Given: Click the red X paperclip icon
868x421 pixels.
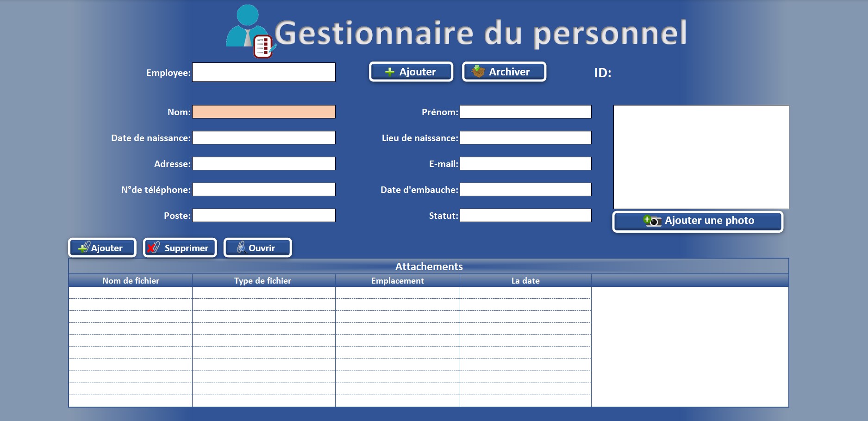Looking at the screenshot, I should tap(153, 248).
